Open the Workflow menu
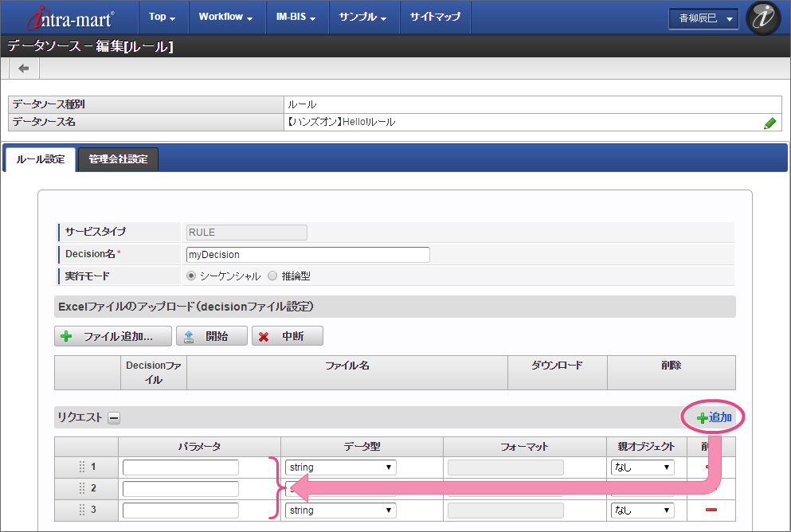This screenshot has width=791, height=532. pos(225,17)
